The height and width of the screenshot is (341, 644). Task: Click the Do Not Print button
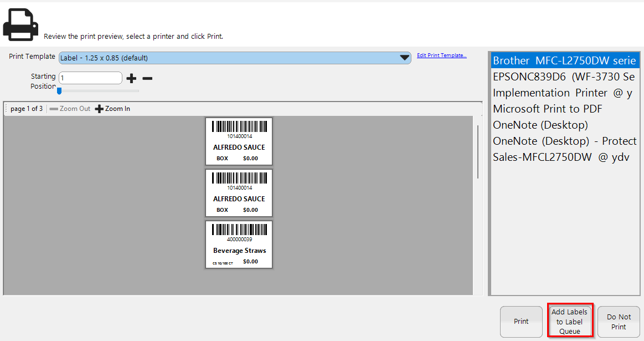[x=619, y=322]
